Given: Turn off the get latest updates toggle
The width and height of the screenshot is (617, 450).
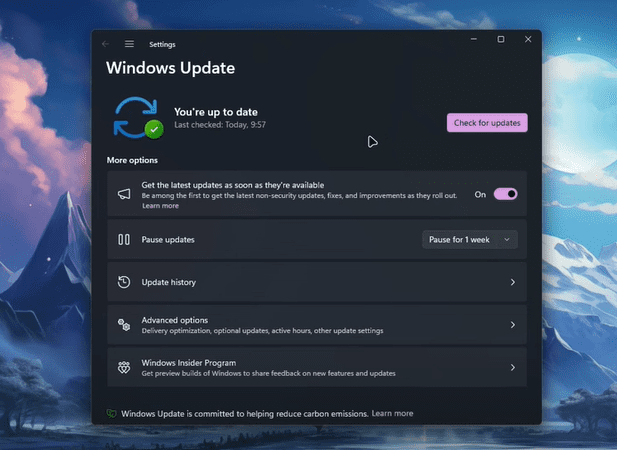Looking at the screenshot, I should pyautogui.click(x=506, y=194).
